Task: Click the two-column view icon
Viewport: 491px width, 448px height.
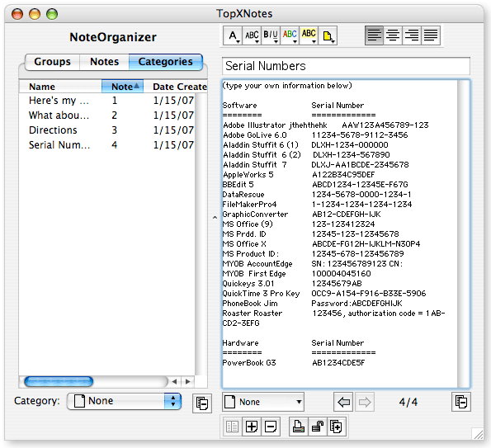Action: pos(232,427)
